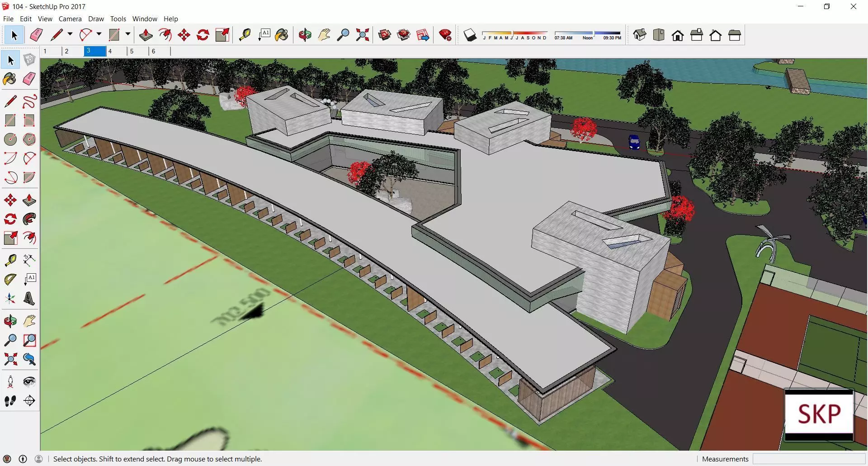Screen dimensions: 868x466
Task: Select the Section Plane tool
Action: (29, 400)
